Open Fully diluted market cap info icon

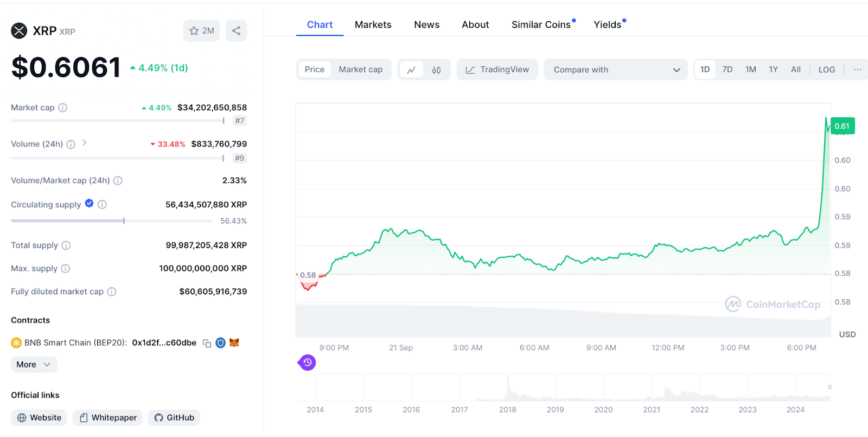[x=112, y=292]
